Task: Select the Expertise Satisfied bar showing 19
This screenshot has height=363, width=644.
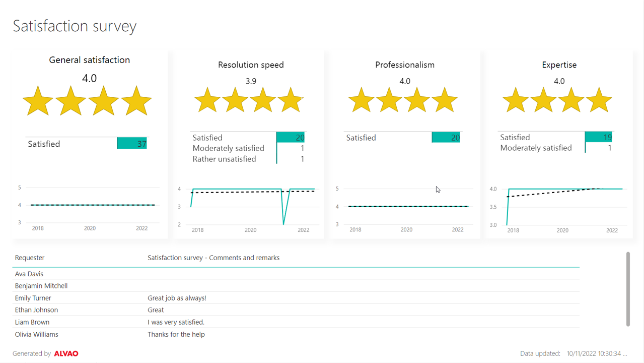Action: click(x=598, y=137)
